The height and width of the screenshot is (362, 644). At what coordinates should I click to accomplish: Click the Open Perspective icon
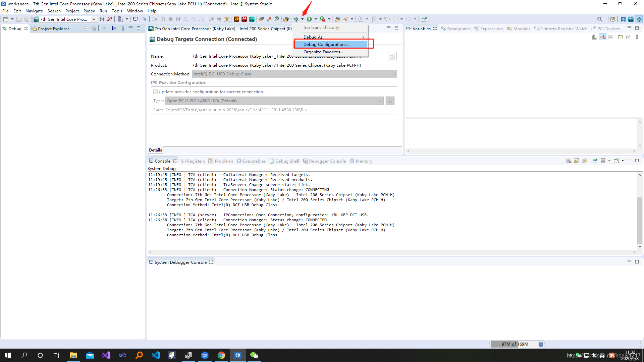pyautogui.click(x=613, y=19)
